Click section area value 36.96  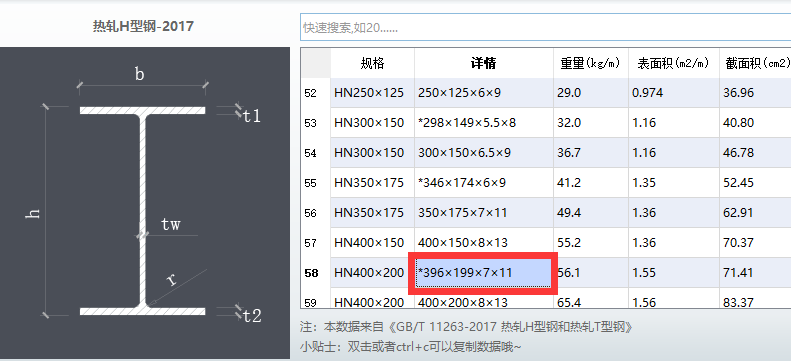pyautogui.click(x=755, y=93)
